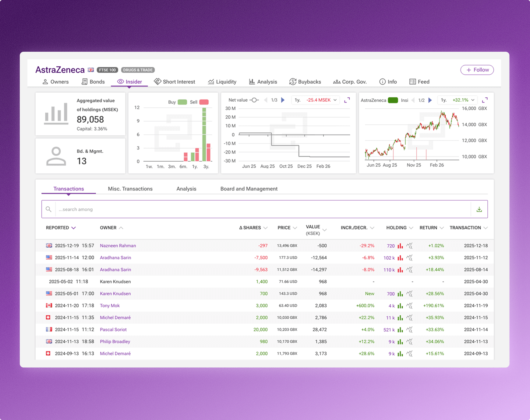Click the search magnifier icon

[48, 209]
